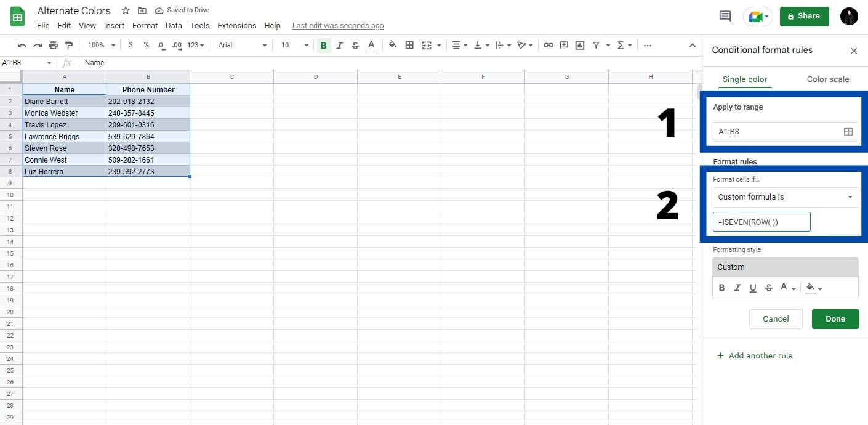Click the Insert link icon

(x=548, y=45)
